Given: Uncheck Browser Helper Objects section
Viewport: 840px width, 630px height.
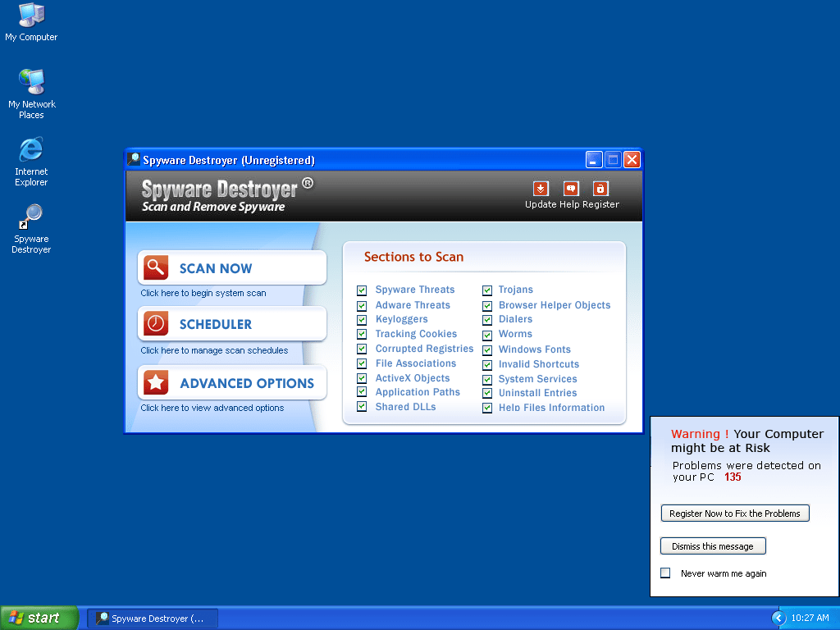Looking at the screenshot, I should point(487,305).
